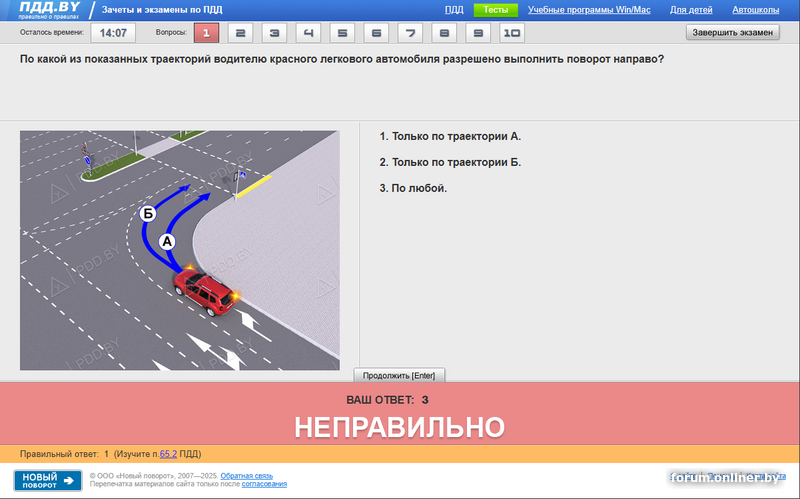Select question number 10
Screen dimensions: 800x499
[x=511, y=33]
